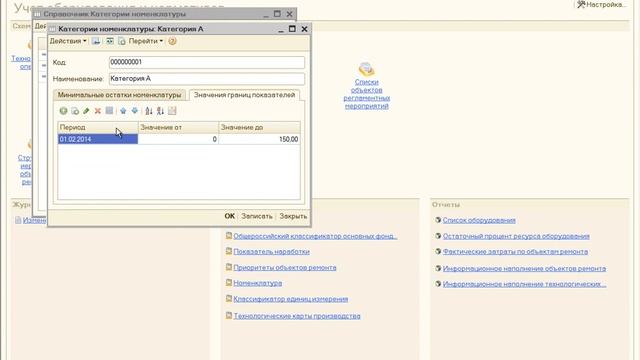Viewport: 640px width, 360px height.
Task: Select the 01.02.2014 period cell
Action: (x=98, y=139)
